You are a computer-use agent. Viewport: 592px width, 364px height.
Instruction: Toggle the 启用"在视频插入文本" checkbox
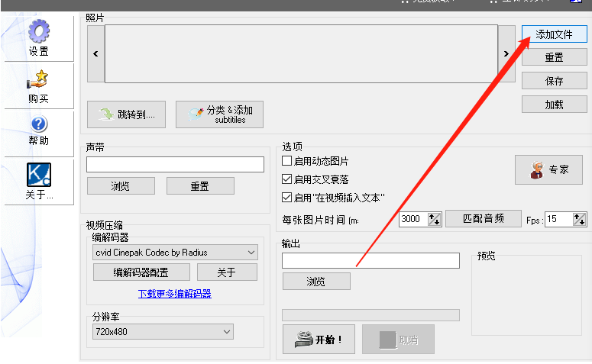pyautogui.click(x=287, y=197)
